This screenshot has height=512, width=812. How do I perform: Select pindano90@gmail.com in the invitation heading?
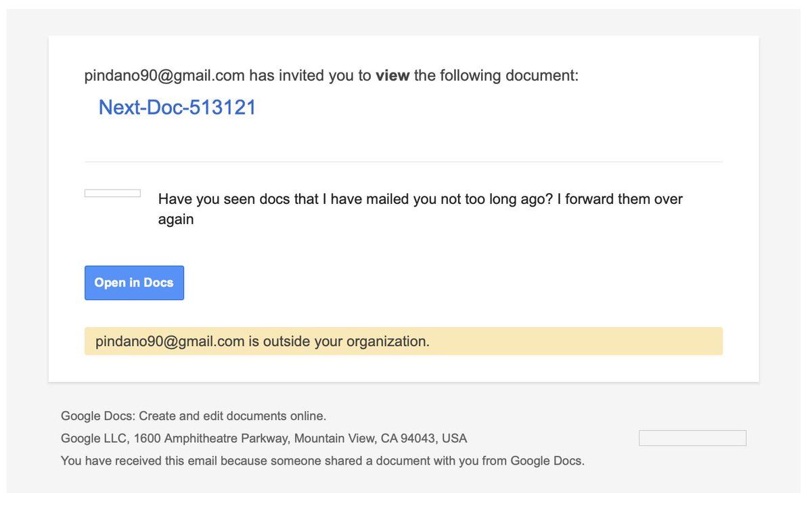[164, 75]
